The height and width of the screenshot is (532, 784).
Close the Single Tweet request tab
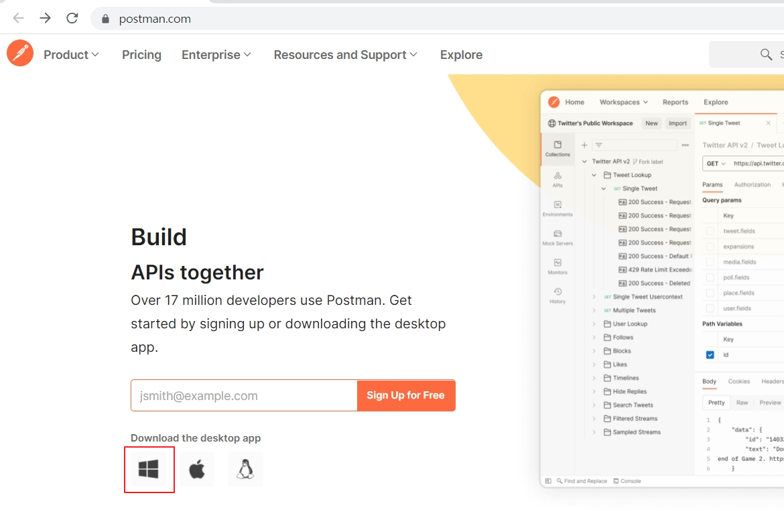coord(769,123)
